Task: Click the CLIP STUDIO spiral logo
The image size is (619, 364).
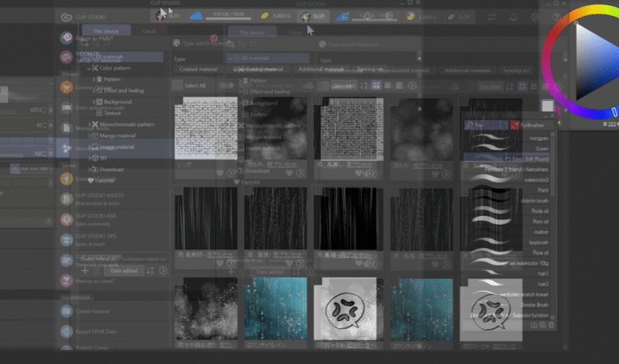Action: [x=66, y=17]
